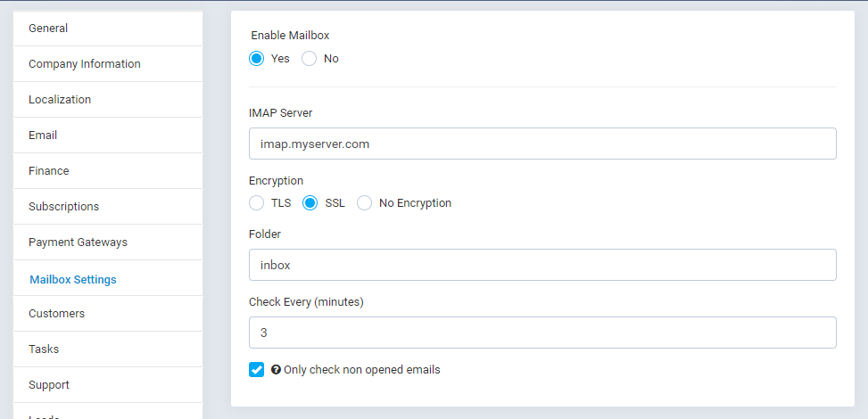Focus the Check Every minutes field
Screen dimensions: 868x419
point(542,333)
